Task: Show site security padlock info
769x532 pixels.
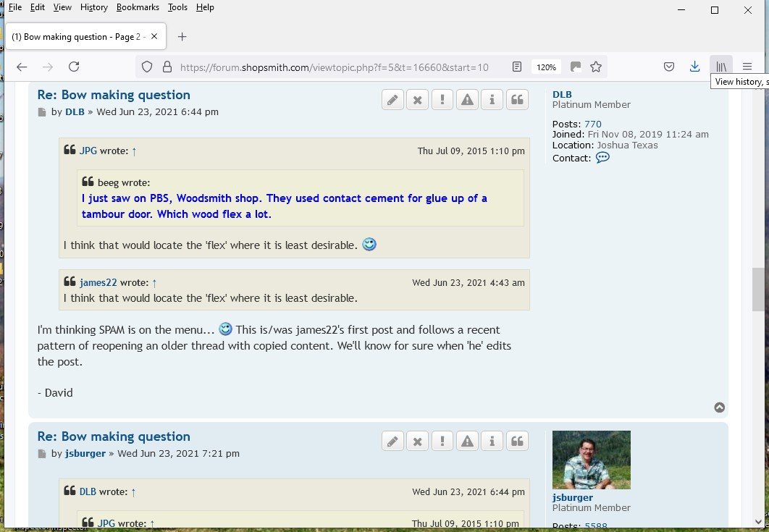Action: 167,67
